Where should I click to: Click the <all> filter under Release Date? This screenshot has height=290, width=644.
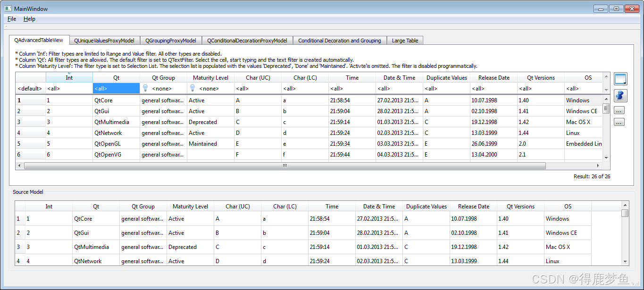point(493,89)
